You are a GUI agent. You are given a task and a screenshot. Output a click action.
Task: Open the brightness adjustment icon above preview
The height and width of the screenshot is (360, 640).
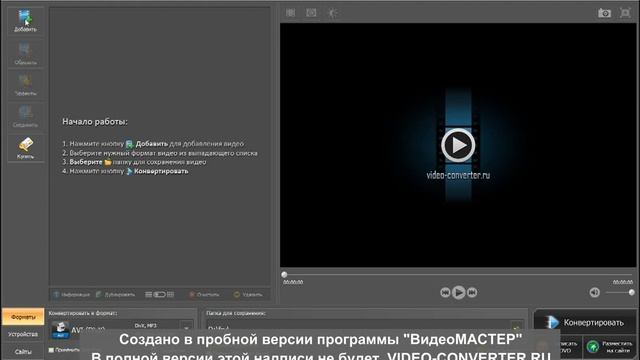(x=333, y=13)
